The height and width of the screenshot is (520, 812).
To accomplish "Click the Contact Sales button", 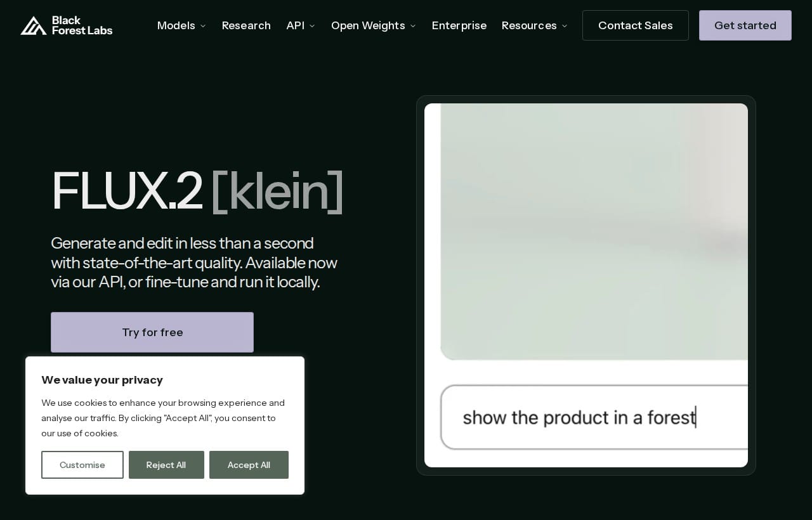I will 636,25.
